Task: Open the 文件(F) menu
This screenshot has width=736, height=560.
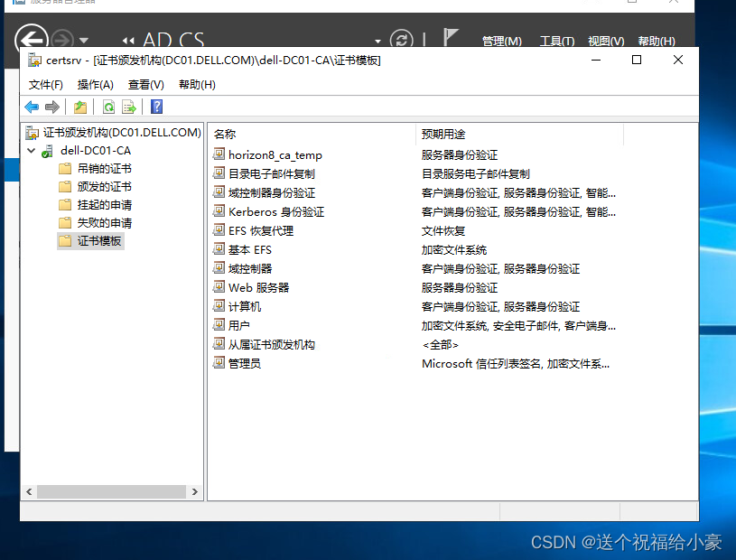Action: tap(45, 85)
